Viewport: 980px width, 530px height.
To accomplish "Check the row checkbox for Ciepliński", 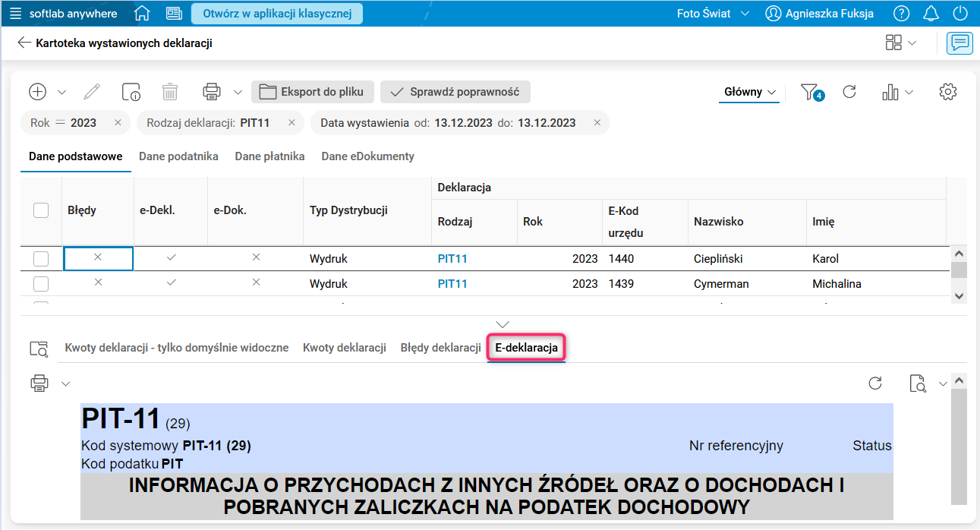I will click(41, 258).
